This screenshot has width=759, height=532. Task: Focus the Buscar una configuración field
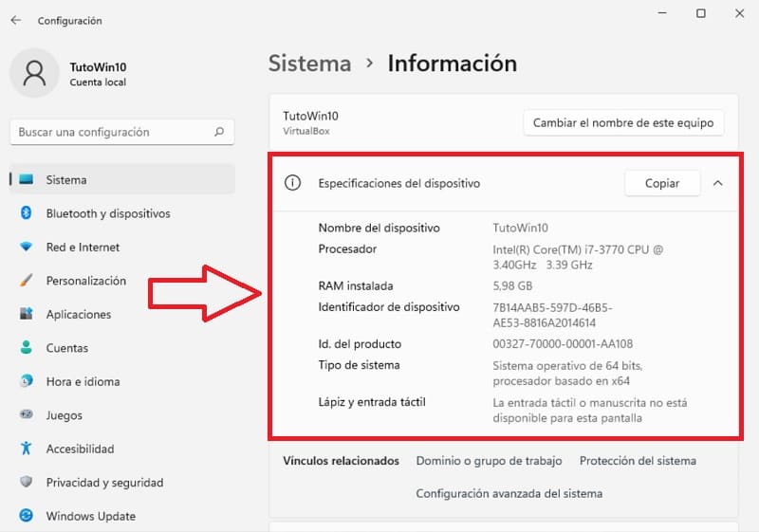122,132
